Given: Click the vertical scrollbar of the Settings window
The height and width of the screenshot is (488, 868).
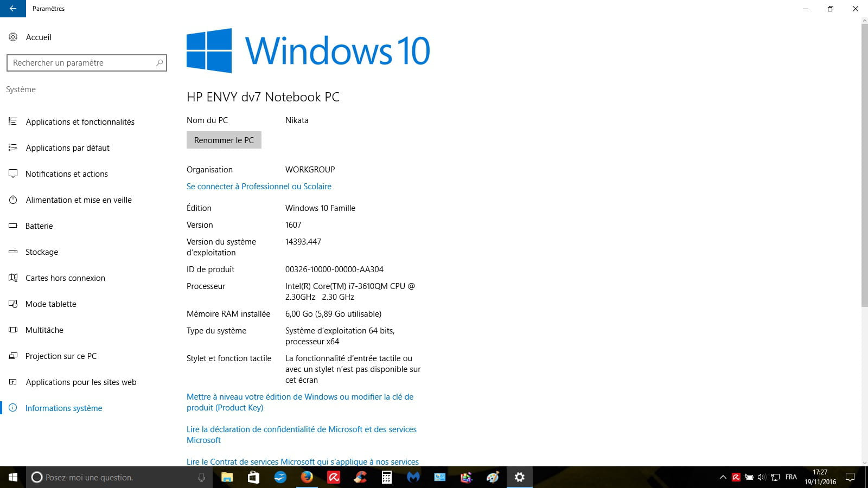Looking at the screenshot, I should [x=864, y=165].
